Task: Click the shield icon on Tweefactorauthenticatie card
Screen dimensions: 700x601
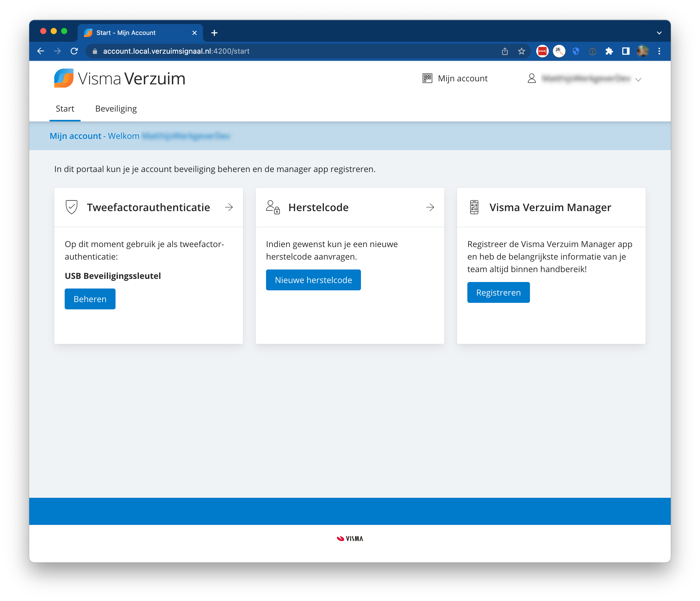Action: click(x=72, y=207)
